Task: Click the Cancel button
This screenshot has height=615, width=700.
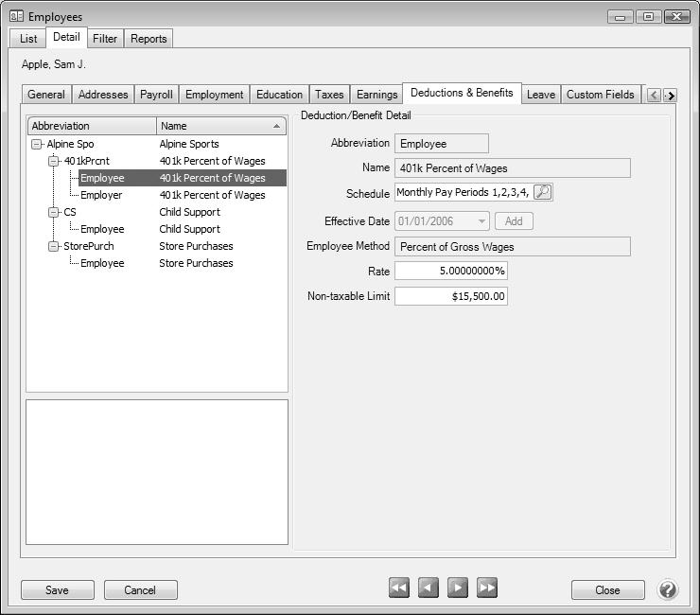Action: 140,589
